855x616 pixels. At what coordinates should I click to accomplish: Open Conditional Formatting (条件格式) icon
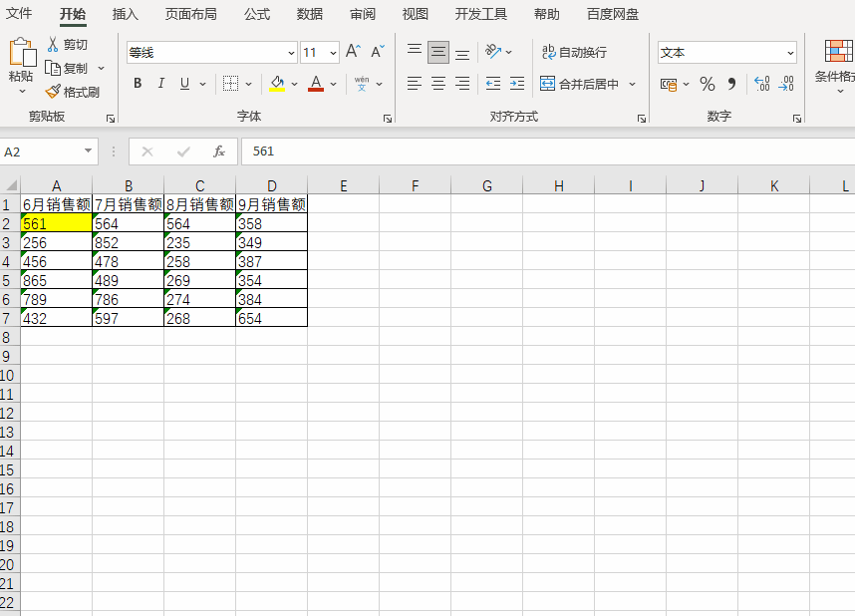pyautogui.click(x=838, y=51)
